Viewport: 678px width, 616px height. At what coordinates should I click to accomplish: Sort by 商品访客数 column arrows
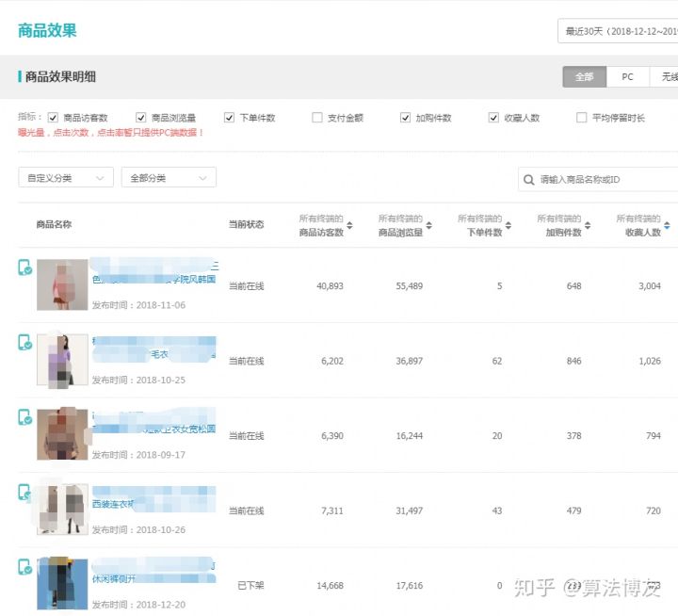[x=350, y=226]
